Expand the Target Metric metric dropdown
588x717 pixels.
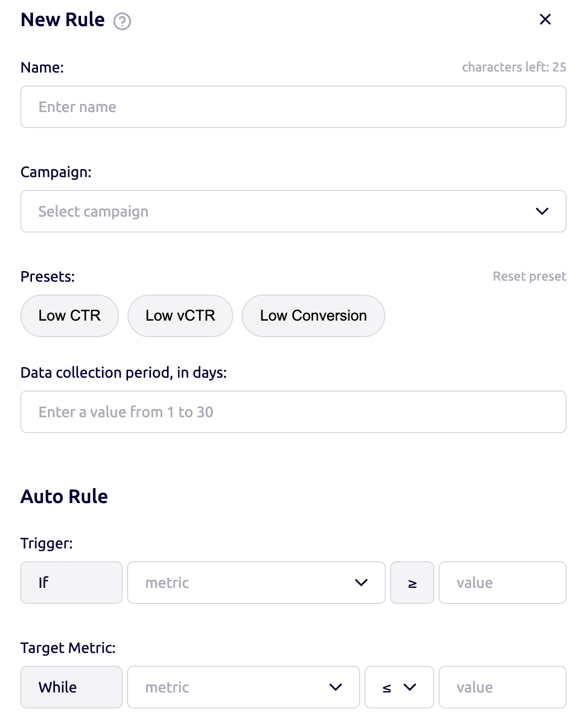(x=243, y=687)
